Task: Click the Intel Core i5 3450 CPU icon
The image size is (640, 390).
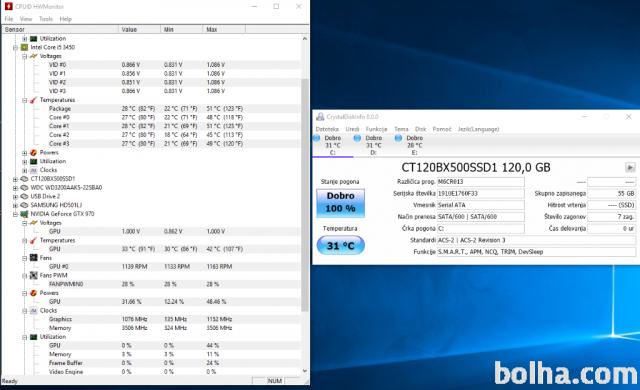Action: coord(24,47)
